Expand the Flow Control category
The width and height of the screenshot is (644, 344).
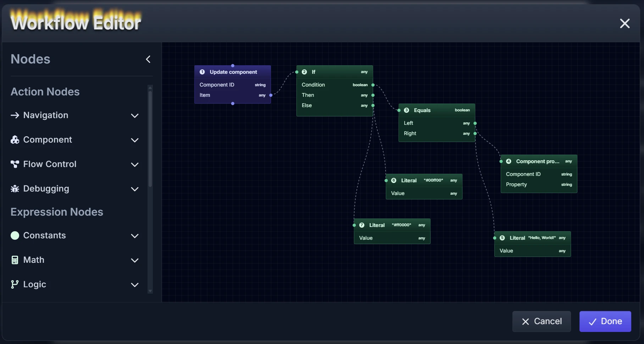click(x=135, y=165)
